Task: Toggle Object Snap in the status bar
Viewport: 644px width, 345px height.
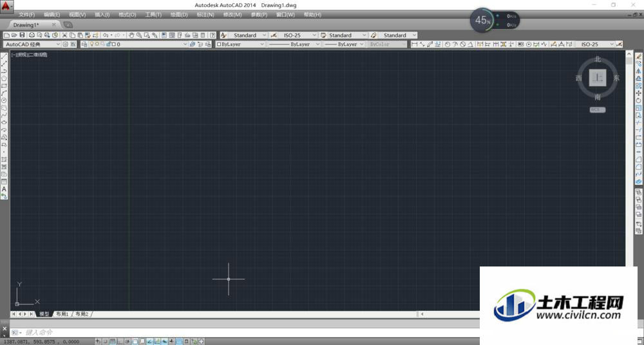Action: (135, 341)
